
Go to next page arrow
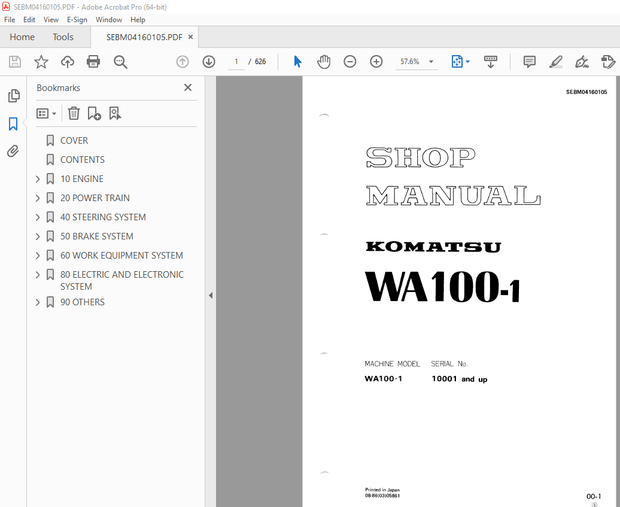209,62
